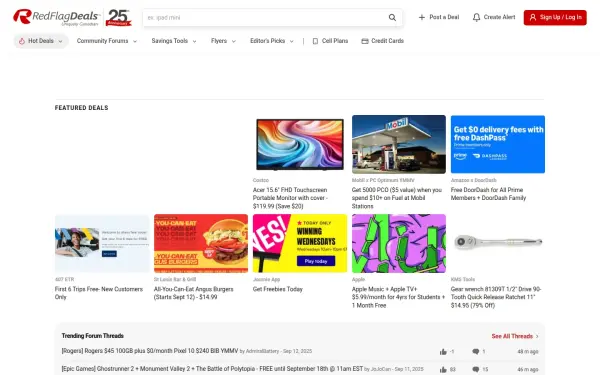Click the bell icon for Create Alert

(476, 17)
